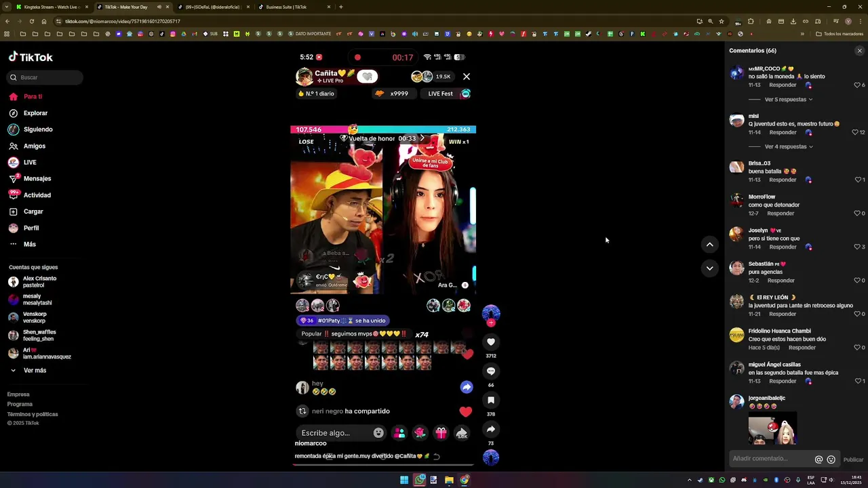Open the Cargar upload page
The image size is (868, 488).
(x=26, y=211)
